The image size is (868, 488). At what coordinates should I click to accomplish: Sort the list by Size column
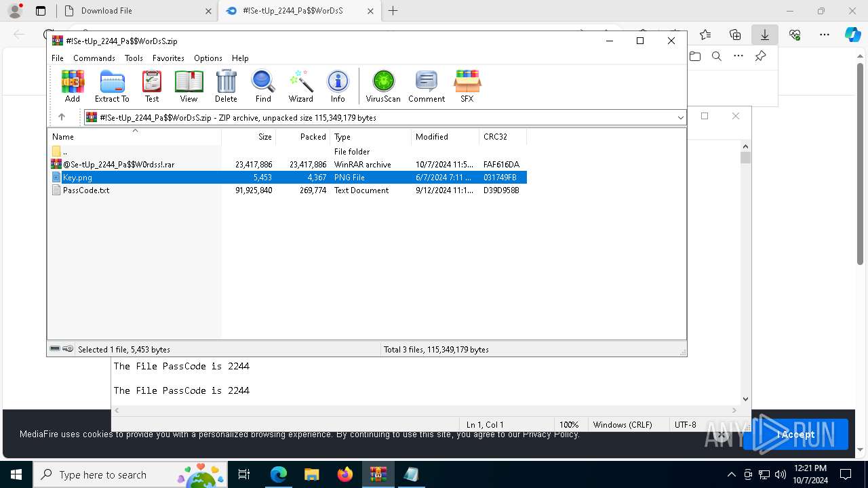tap(248, 136)
